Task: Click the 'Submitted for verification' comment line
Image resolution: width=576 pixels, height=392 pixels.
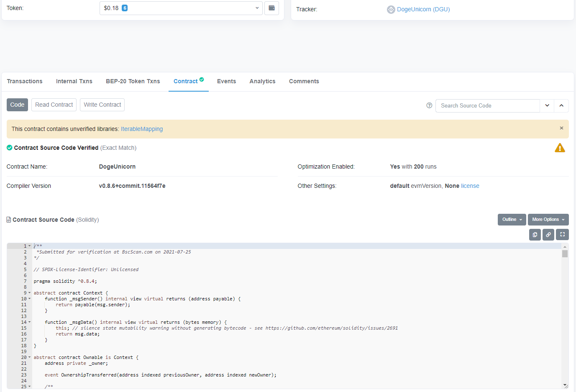Action: (x=114, y=252)
